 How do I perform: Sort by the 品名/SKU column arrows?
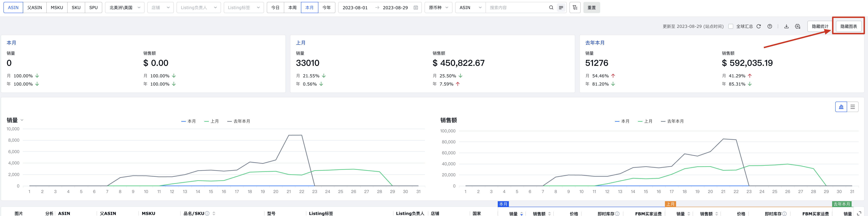coord(214,213)
